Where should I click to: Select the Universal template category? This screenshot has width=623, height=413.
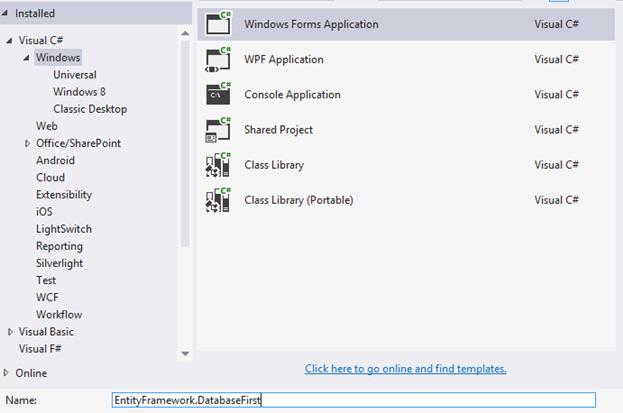(x=75, y=75)
